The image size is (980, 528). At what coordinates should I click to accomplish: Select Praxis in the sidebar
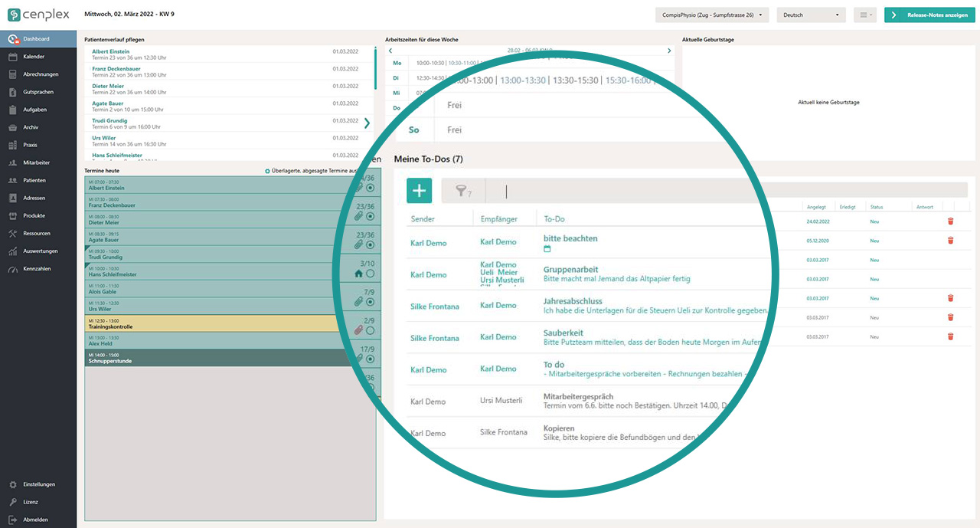[x=38, y=145]
